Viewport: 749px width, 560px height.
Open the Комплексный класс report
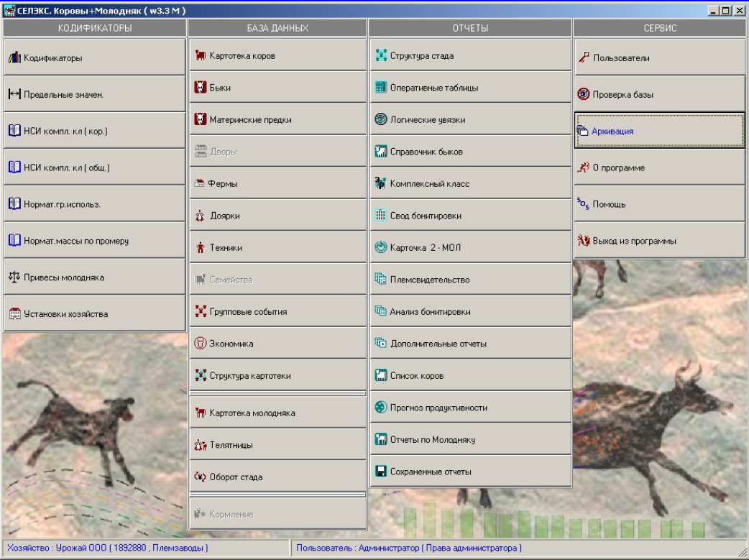(471, 183)
